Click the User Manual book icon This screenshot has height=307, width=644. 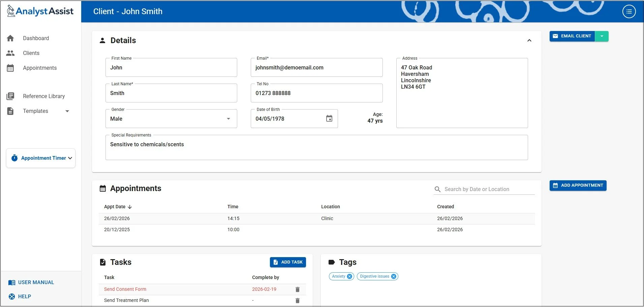(x=12, y=283)
